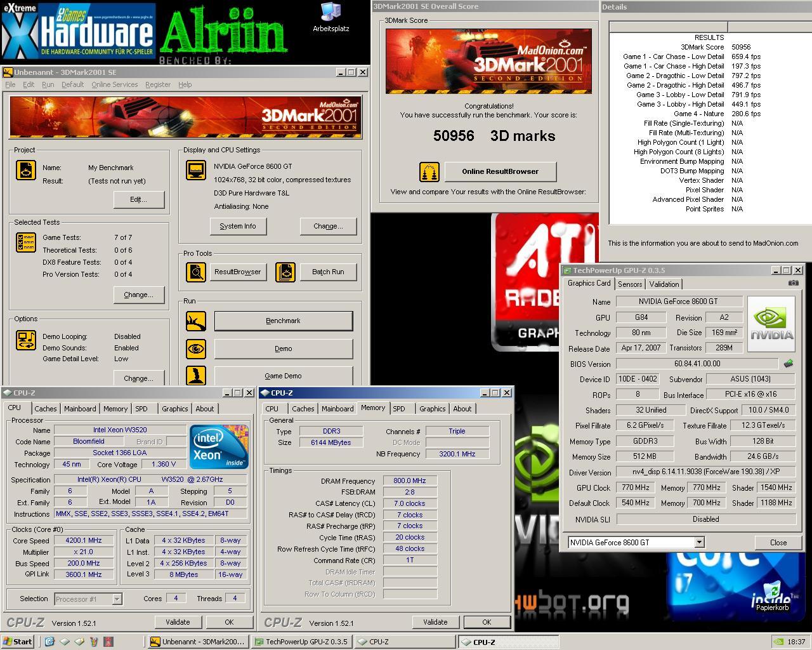Open the Edit menu in 3DMark2001

[x=29, y=84]
